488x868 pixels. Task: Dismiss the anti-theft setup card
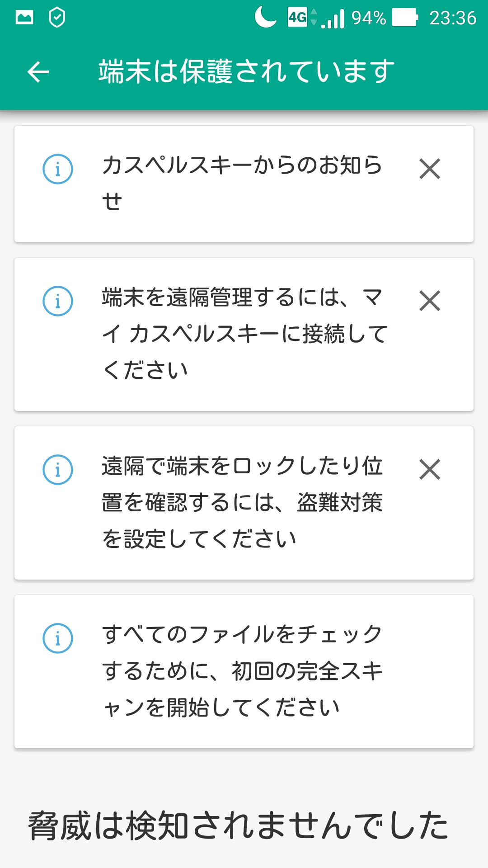429,469
